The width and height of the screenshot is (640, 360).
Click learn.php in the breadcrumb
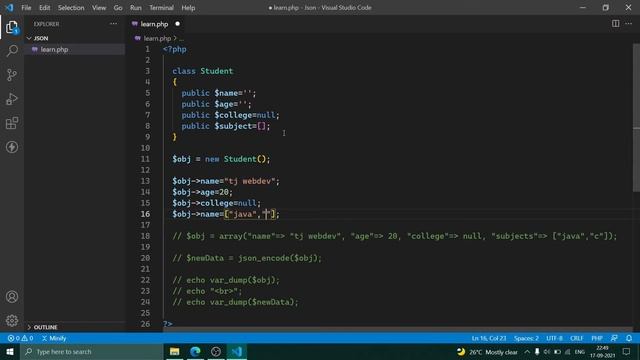[x=157, y=38]
